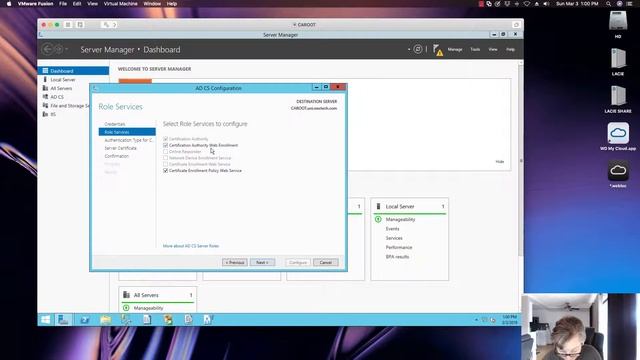Viewport: 640px width, 360px height.
Task: Check Certificate Enrollment Web Service
Action: pyautogui.click(x=165, y=164)
